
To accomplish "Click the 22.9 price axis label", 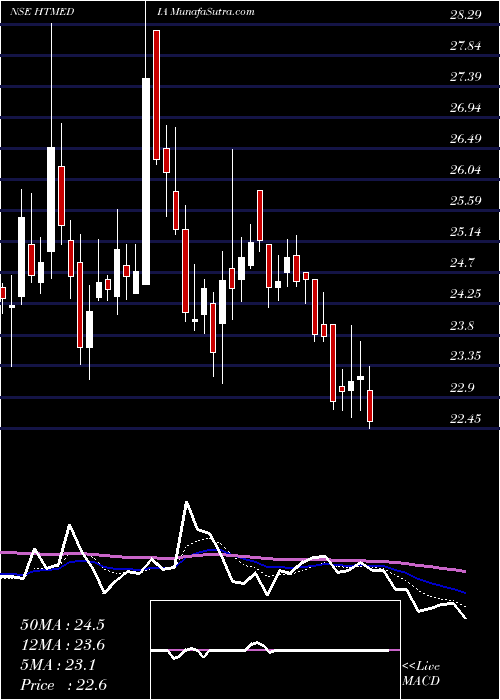I will (462, 387).
